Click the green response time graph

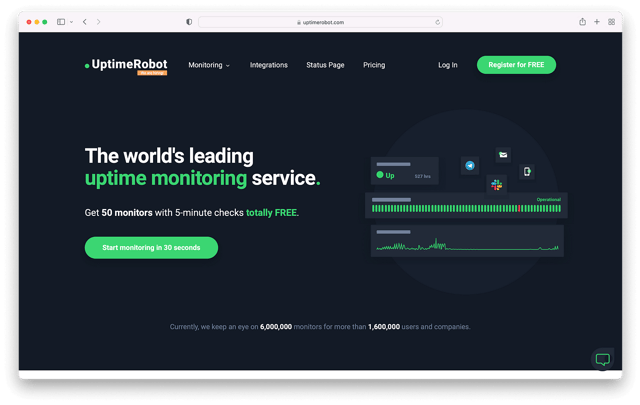pos(467,245)
